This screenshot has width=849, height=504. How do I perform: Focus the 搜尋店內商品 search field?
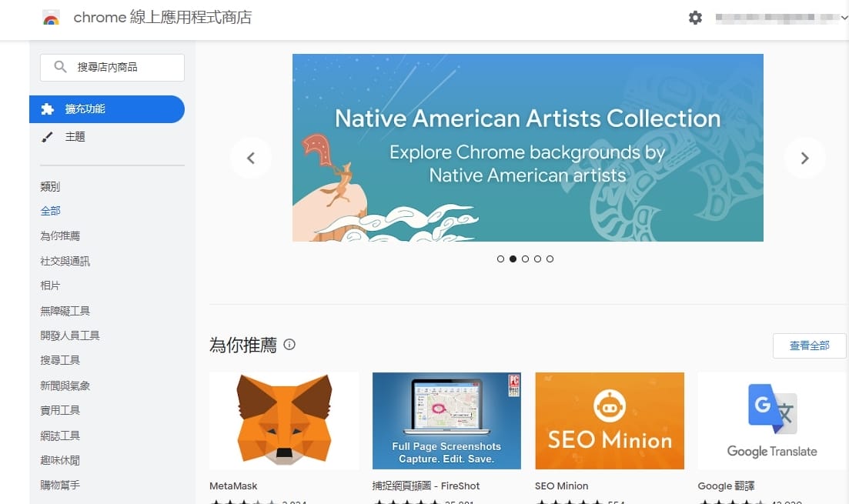click(x=112, y=68)
